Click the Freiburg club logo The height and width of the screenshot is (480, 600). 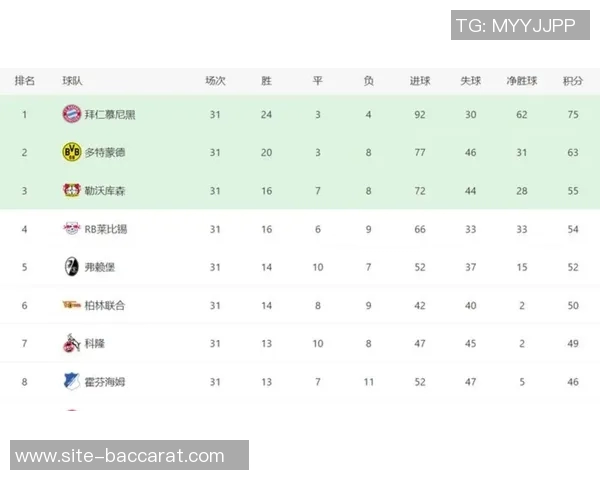pos(71,267)
